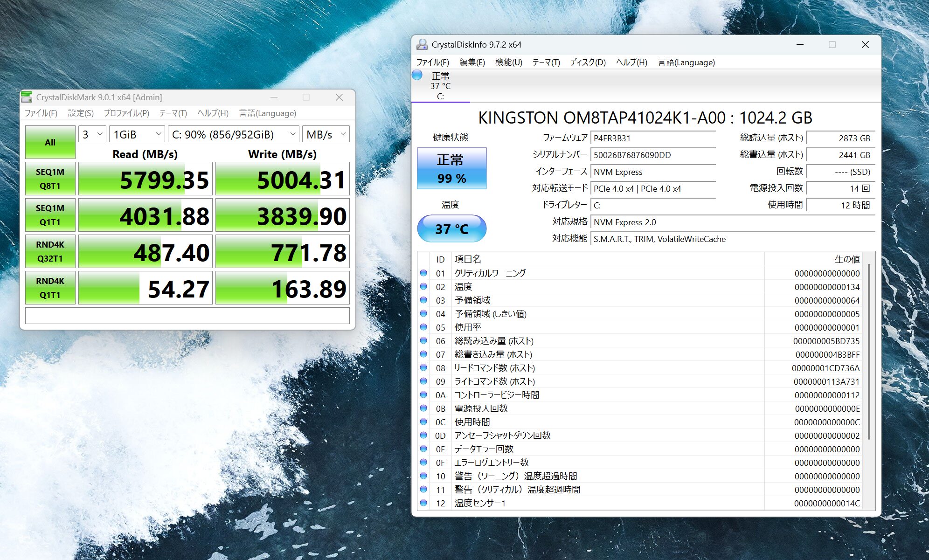Click status circle for Critical Warning row 01
Viewport: 929px width, 560px height.
423,273
